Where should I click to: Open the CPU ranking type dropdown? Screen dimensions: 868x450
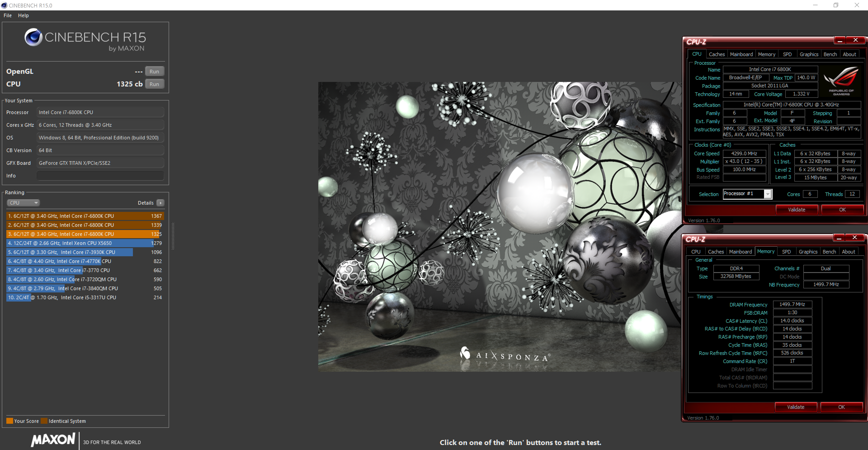click(x=23, y=203)
